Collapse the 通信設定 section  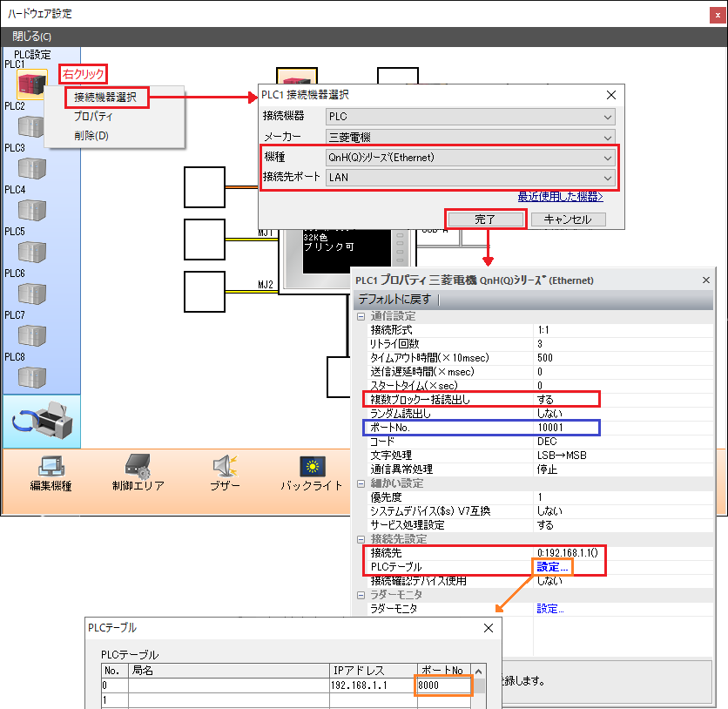[x=361, y=316]
